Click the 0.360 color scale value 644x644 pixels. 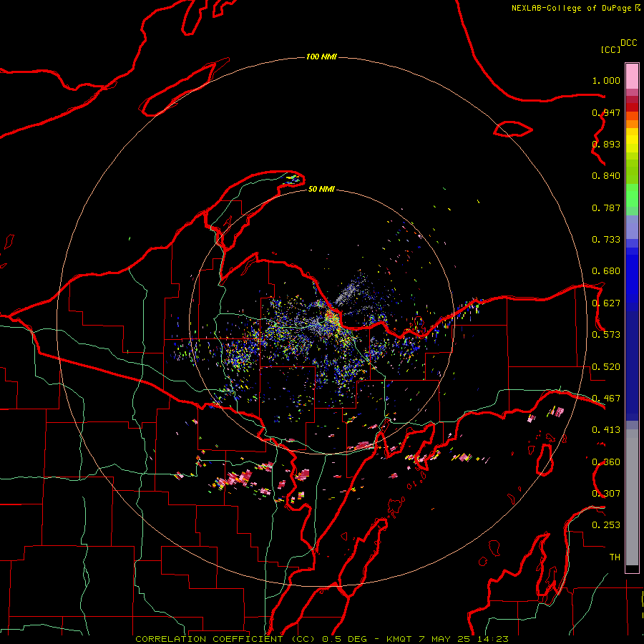(606, 462)
